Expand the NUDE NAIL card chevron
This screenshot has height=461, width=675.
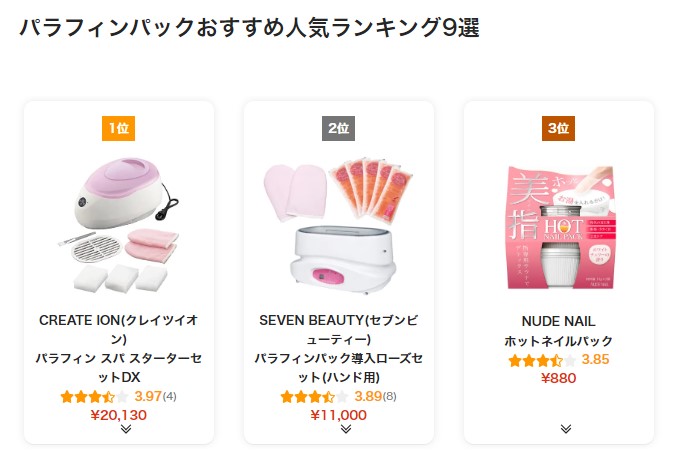pyautogui.click(x=566, y=429)
